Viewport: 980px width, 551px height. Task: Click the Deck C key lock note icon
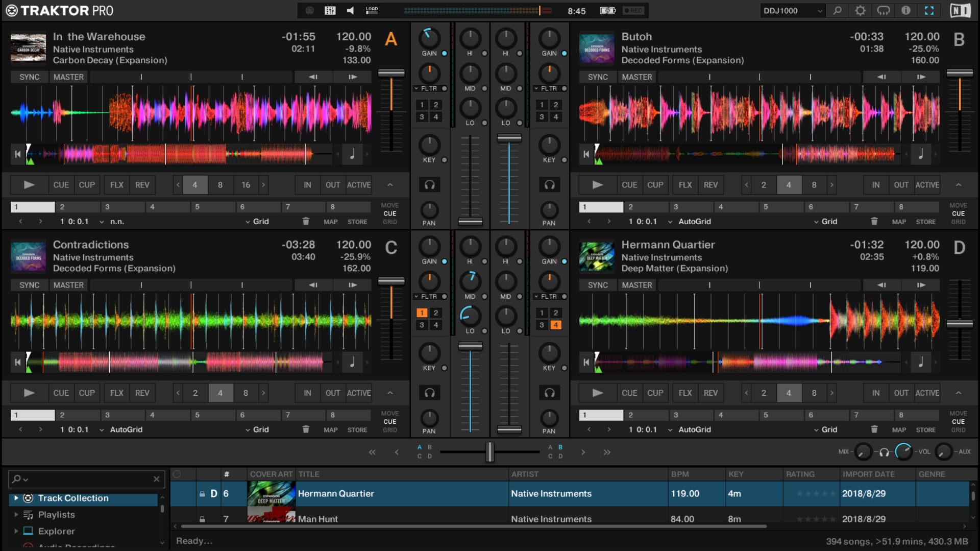(x=352, y=362)
